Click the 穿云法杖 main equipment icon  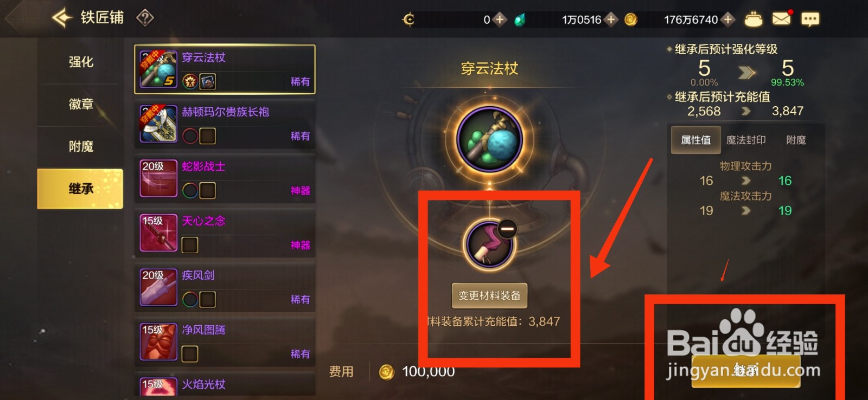pos(489,139)
